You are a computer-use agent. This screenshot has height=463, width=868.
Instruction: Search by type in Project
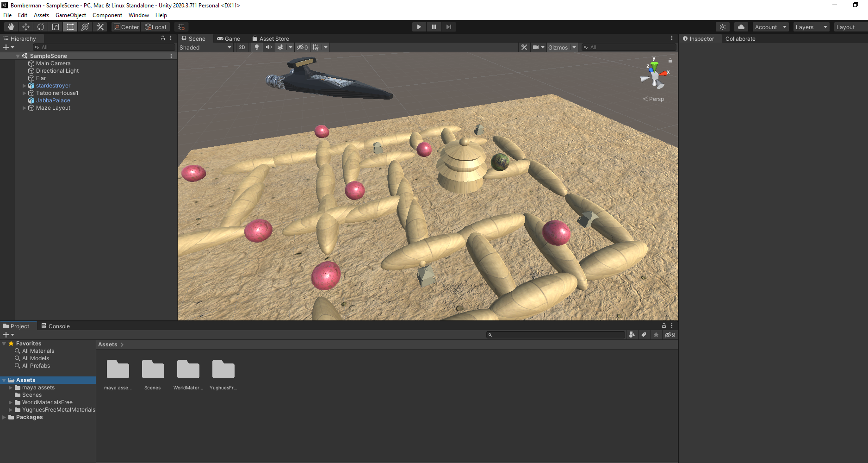pyautogui.click(x=632, y=335)
